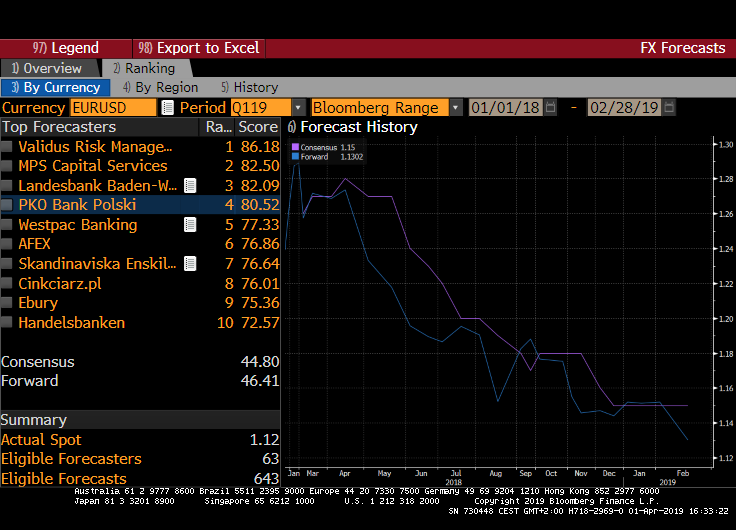Open Skandinaviska Enskilda forecast note icon

click(x=190, y=264)
